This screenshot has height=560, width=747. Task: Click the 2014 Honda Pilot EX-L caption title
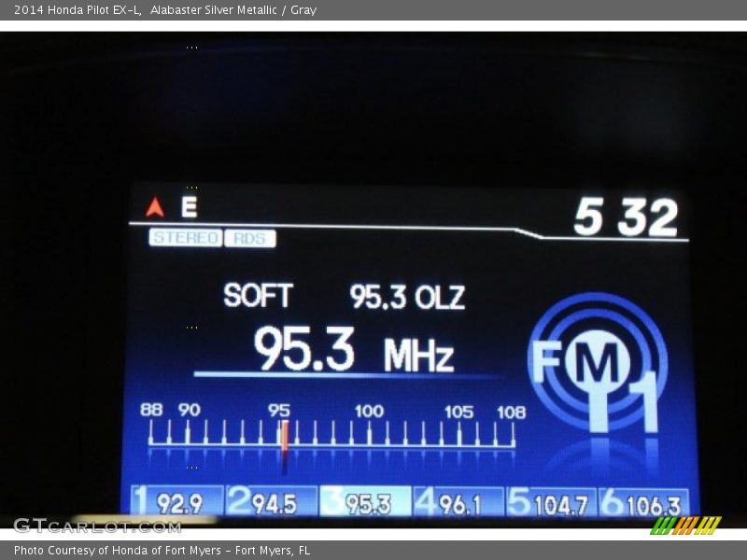tap(78, 10)
